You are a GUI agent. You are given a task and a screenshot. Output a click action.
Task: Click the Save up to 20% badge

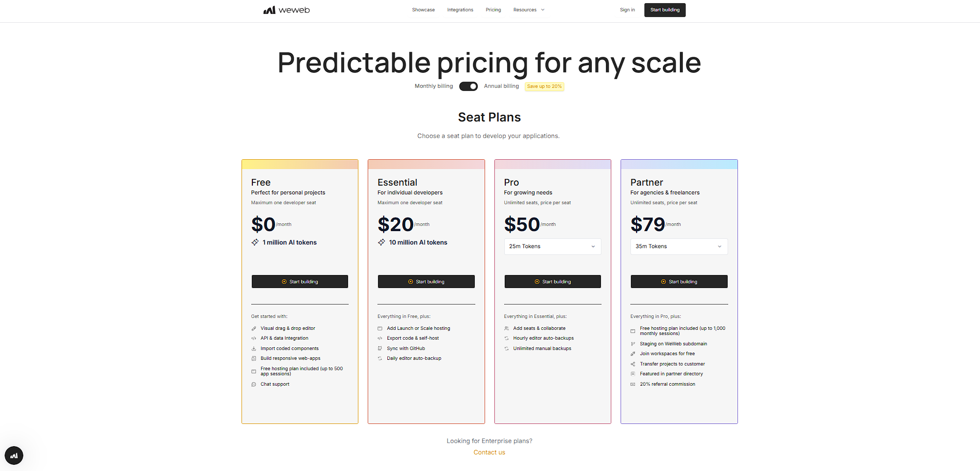(545, 86)
